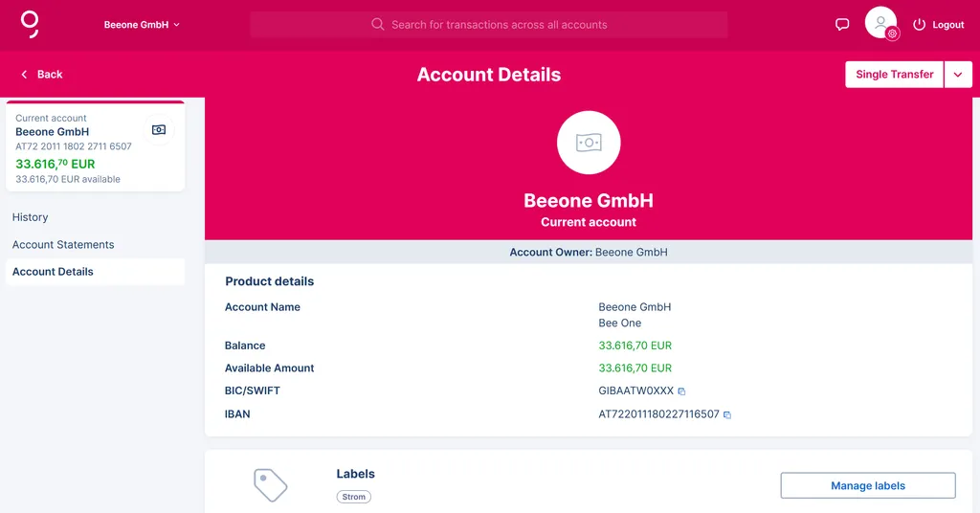The height and width of the screenshot is (513, 980).
Task: Select Account Details in sidebar
Action: click(x=95, y=272)
